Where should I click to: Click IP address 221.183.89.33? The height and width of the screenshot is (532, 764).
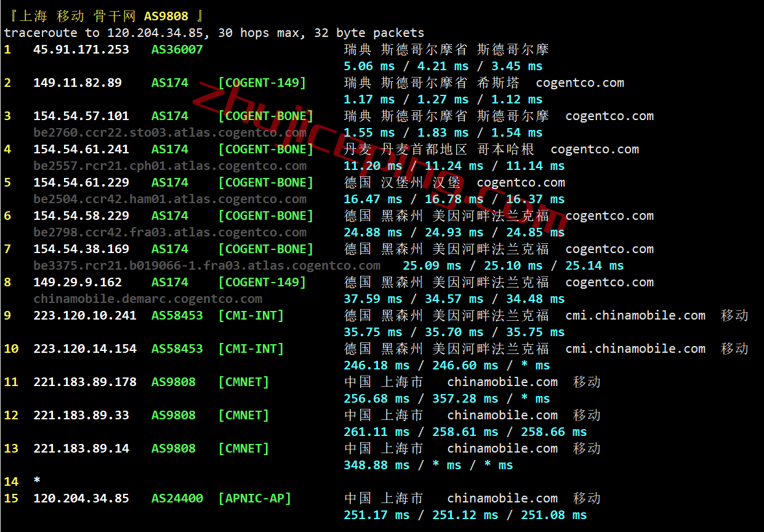[x=81, y=415]
